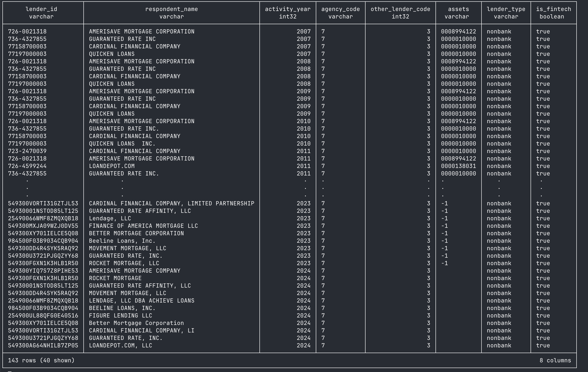Click LENDAGE, LLC DBA ACHIEVE LOANS cell
The height and width of the screenshot is (372, 588).
tap(142, 301)
